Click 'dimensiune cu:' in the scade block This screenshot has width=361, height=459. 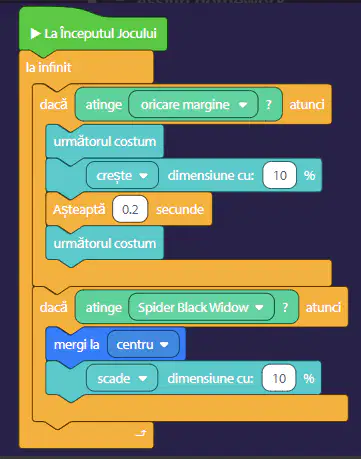pyautogui.click(x=210, y=378)
